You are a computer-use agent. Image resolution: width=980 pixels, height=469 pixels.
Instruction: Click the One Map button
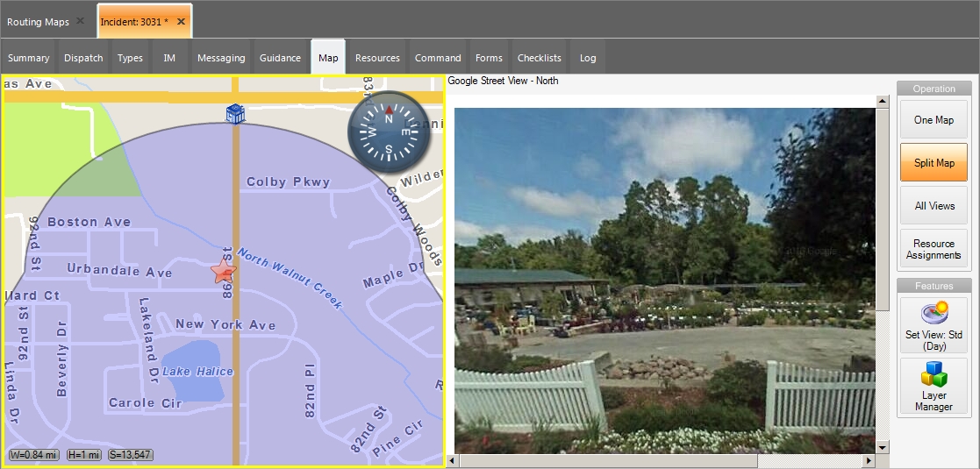(934, 119)
